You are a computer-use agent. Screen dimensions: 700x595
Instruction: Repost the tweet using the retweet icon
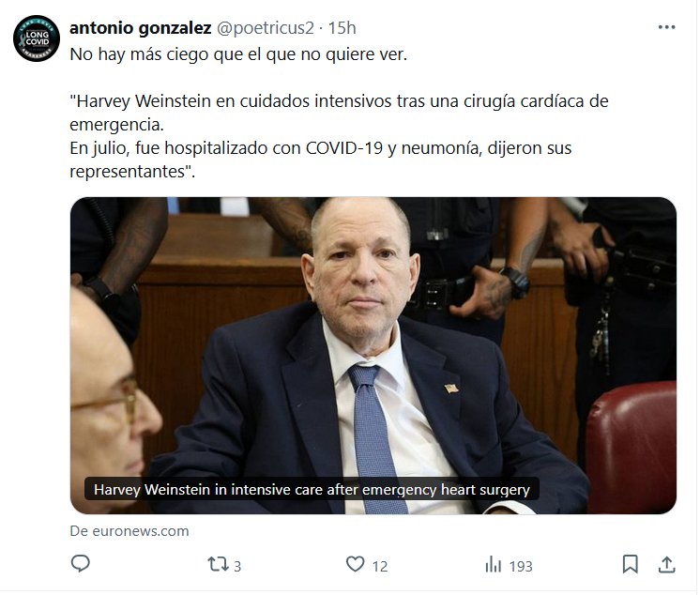pyautogui.click(x=218, y=564)
